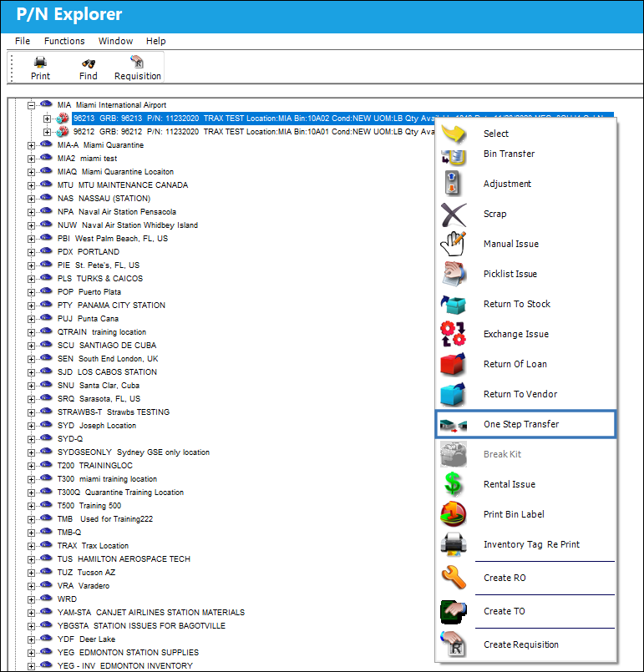Select SYDGSEONLY Sydney GSE only location row
The height and width of the screenshot is (672, 644).
(x=134, y=452)
